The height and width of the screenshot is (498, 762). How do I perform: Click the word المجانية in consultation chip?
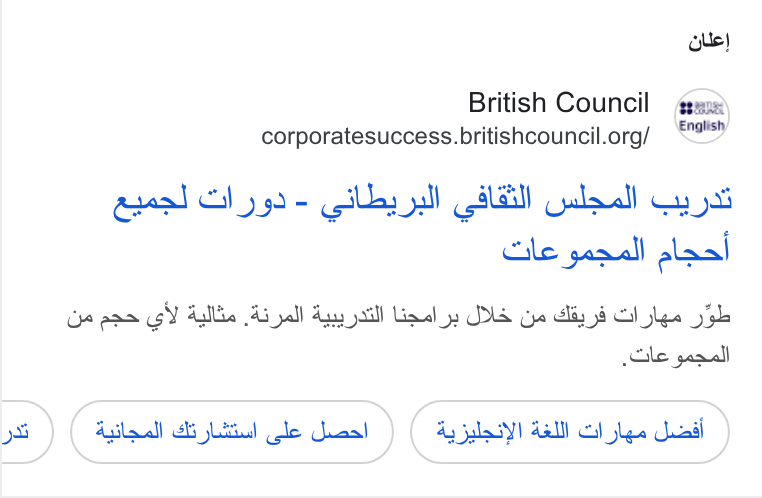(x=129, y=431)
